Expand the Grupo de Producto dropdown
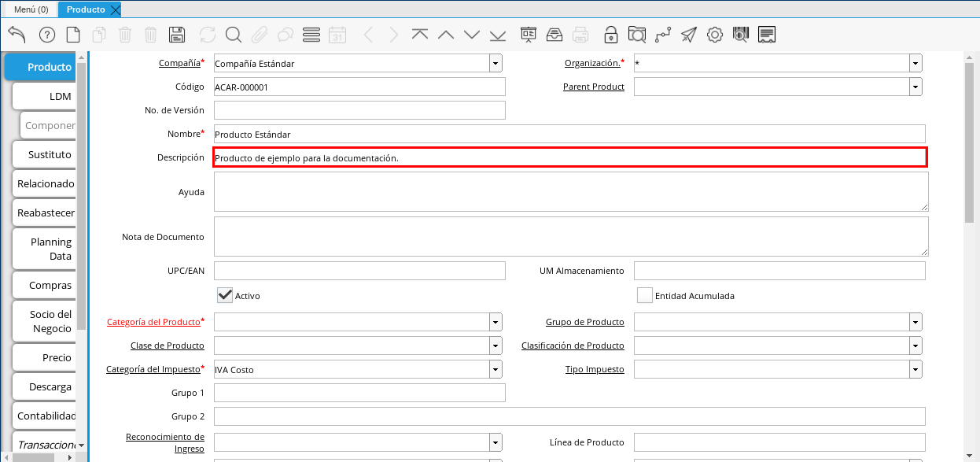Screen dimensions: 980x462 [x=916, y=322]
